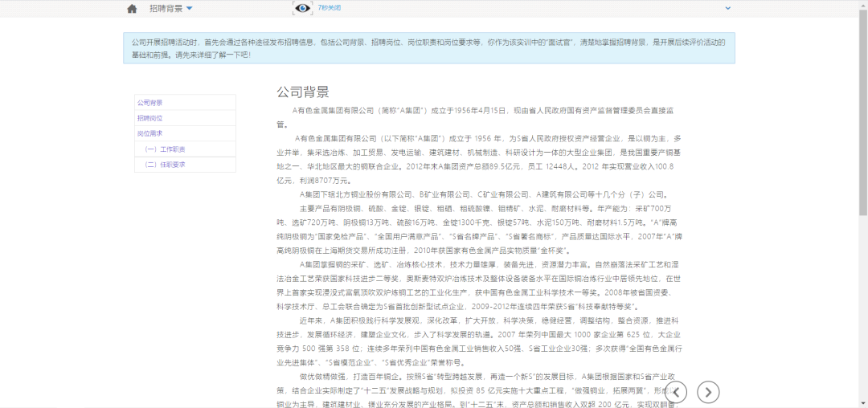This screenshot has width=868, height=408.
Task: Open 岗位需求 in the side navigation
Action: (x=150, y=133)
